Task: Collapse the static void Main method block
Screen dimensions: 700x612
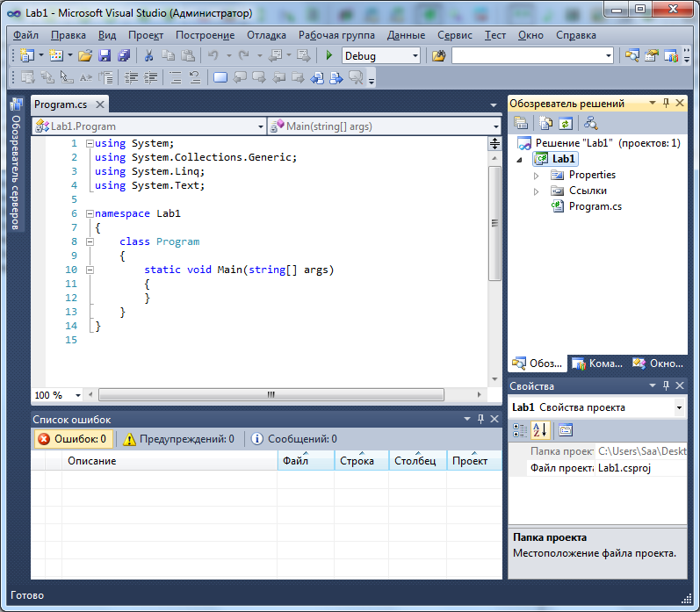Action: pos(90,270)
